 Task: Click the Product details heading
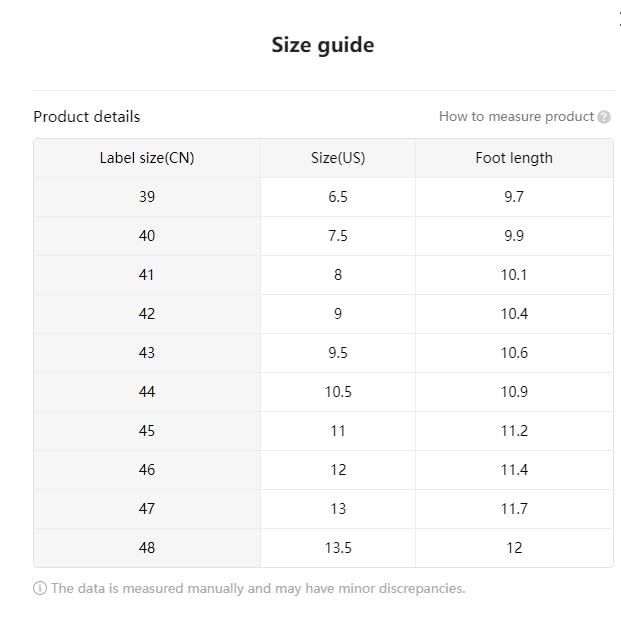point(87,117)
